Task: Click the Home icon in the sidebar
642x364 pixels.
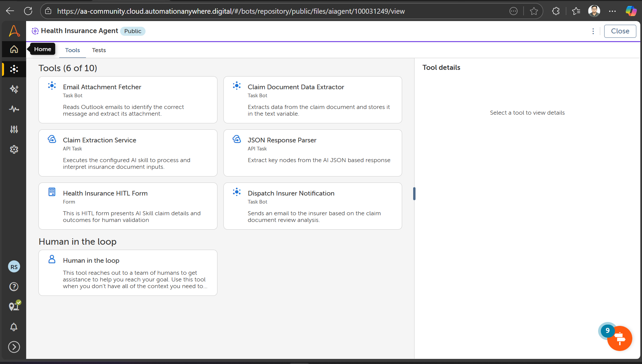Action: tap(14, 49)
